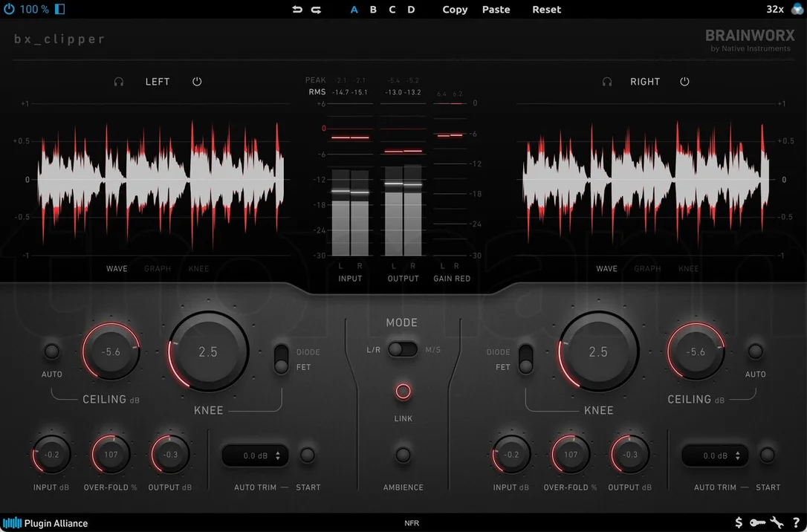The height and width of the screenshot is (532, 807).
Task: Bypass the RIGHT channel with power icon
Action: pos(684,81)
